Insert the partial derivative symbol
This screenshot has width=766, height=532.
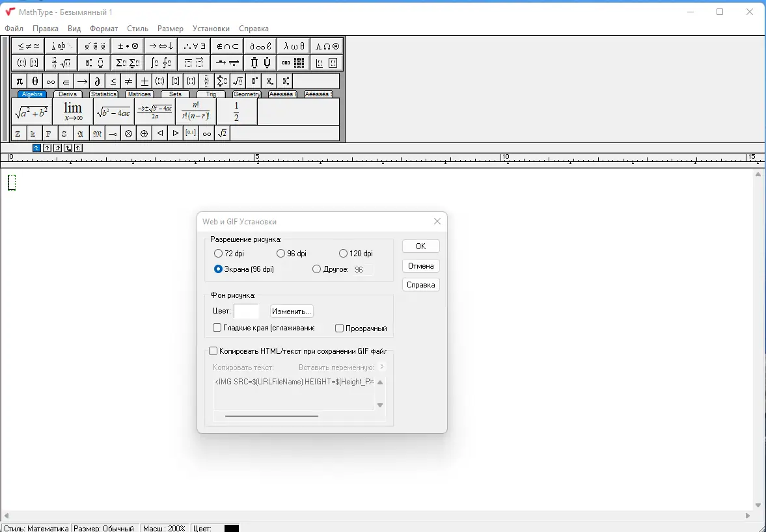point(98,81)
